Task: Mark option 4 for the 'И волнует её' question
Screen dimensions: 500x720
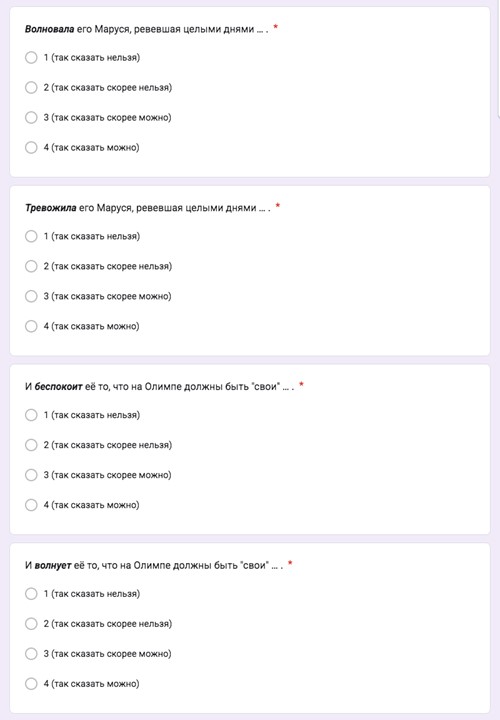Action: click(x=31, y=684)
